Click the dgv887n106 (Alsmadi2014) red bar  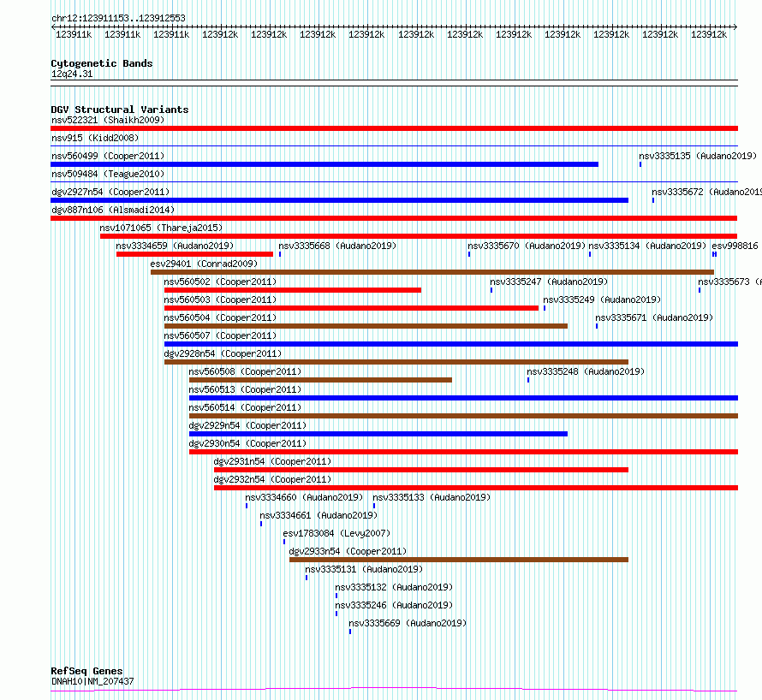click(x=394, y=218)
